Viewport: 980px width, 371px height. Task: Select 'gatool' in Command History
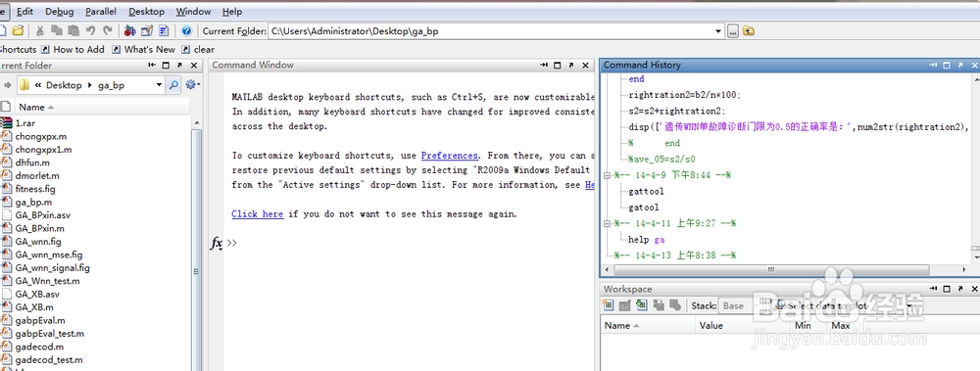644,208
